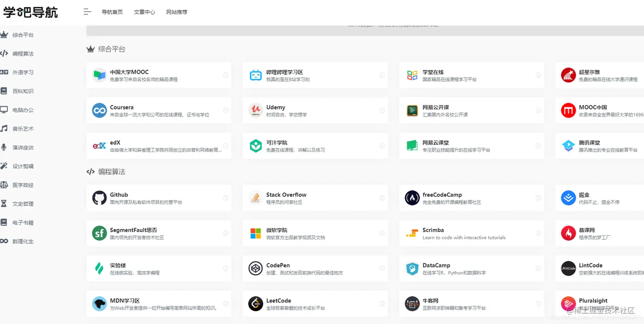Open the 微软学院 Microsoft logo icon
Viewport: 644px width, 324px height.
tap(256, 233)
